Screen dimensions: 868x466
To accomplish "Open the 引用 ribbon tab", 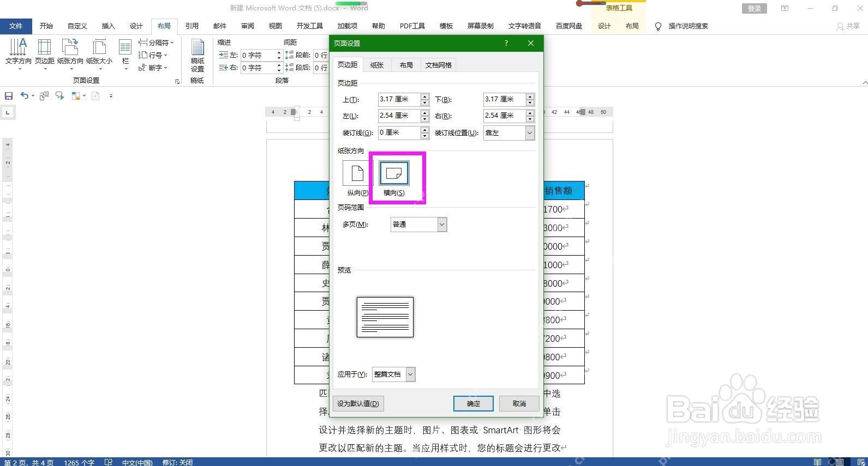I will pos(191,26).
